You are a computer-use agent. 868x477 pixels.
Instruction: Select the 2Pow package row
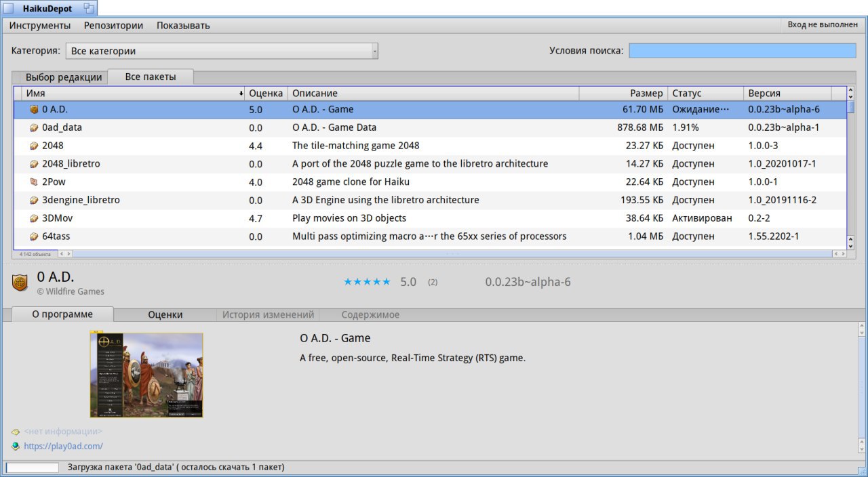pyautogui.click(x=430, y=182)
